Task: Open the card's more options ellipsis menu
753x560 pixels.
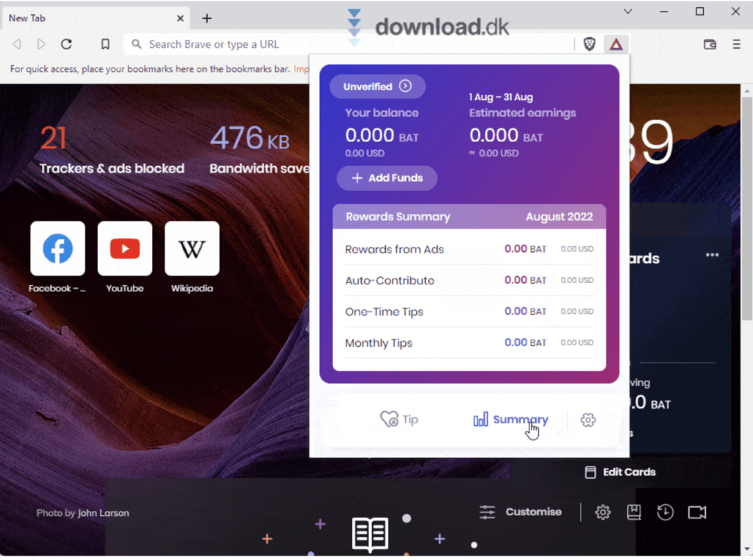Action: coord(711,254)
